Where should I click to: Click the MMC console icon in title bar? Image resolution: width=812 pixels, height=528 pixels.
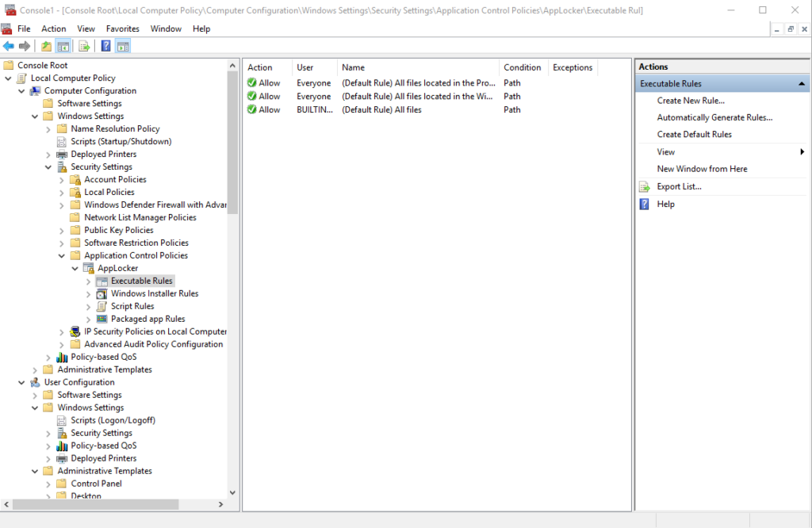click(x=10, y=10)
